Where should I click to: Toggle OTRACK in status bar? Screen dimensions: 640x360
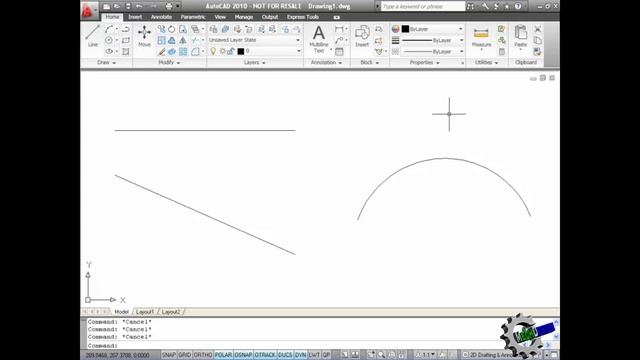tap(265, 355)
